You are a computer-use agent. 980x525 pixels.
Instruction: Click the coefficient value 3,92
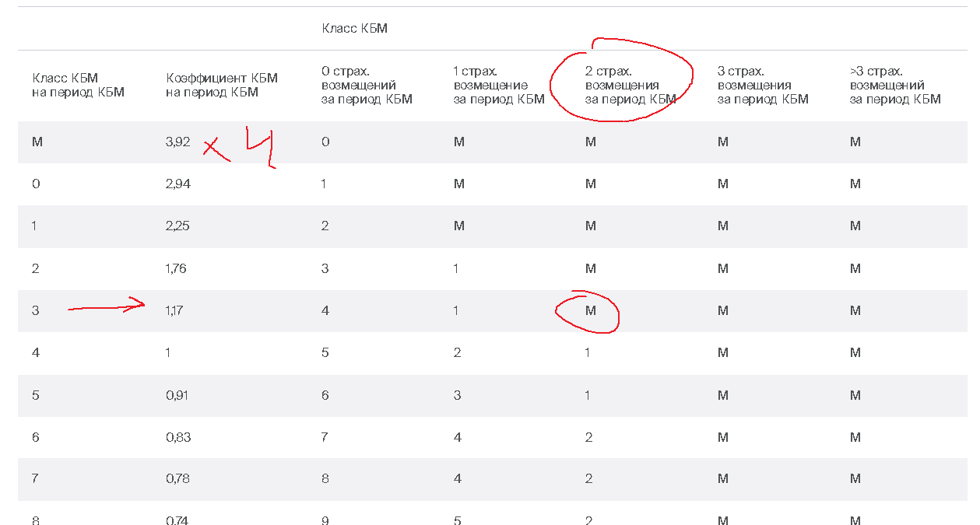coord(178,142)
